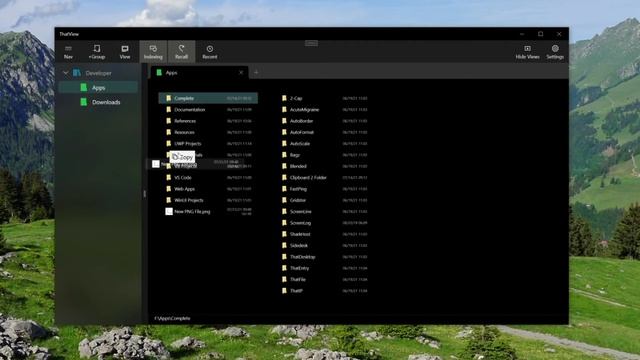640x360 pixels.
Task: Select the VS Code folder
Action: 208,178
